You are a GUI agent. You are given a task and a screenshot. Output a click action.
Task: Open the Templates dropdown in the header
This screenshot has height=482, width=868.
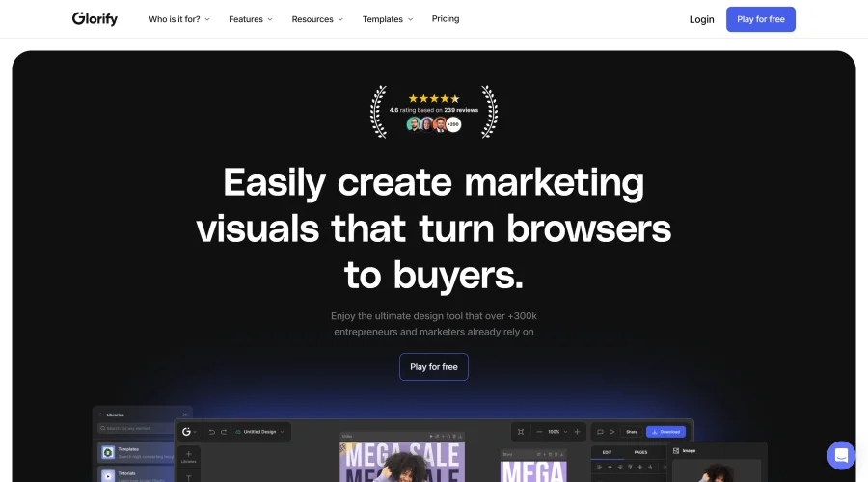click(388, 19)
